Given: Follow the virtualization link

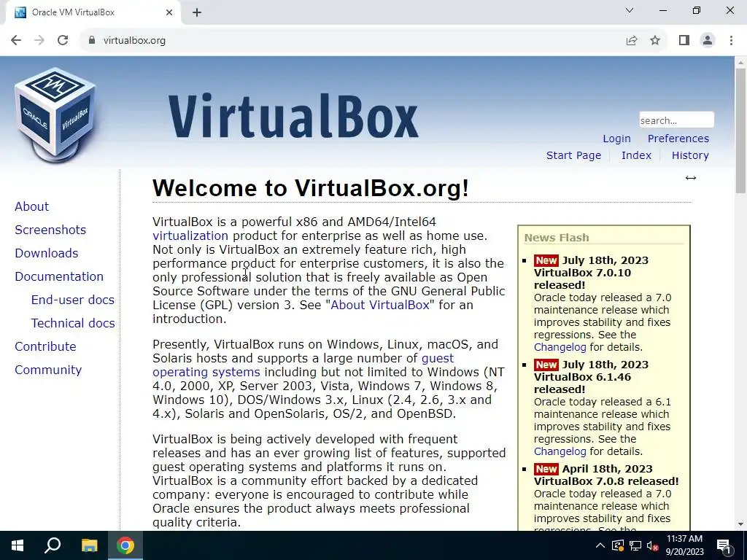Looking at the screenshot, I should click(190, 236).
